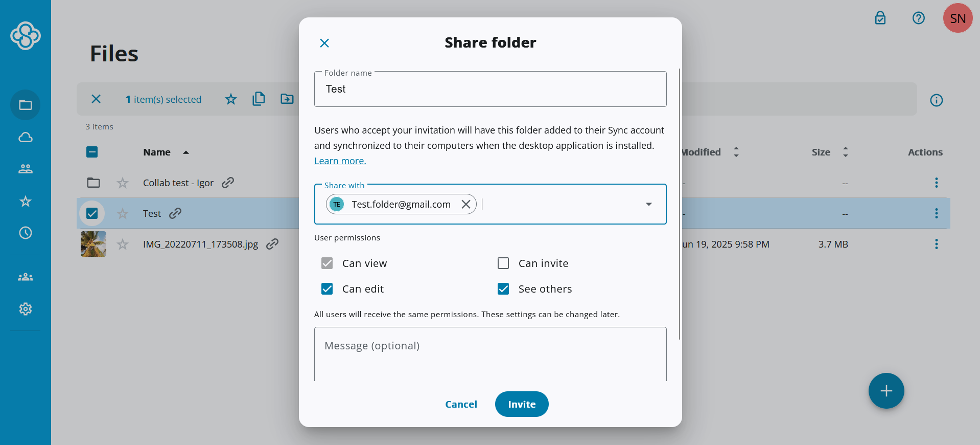Click the Message (optional) text box
Screen dimensions: 980x445
point(490,354)
